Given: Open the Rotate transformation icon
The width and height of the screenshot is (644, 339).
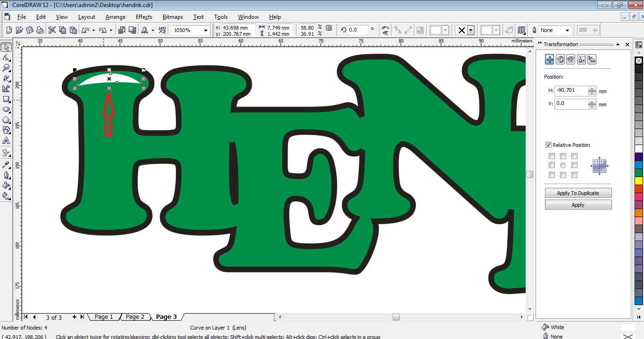Looking at the screenshot, I should (560, 59).
